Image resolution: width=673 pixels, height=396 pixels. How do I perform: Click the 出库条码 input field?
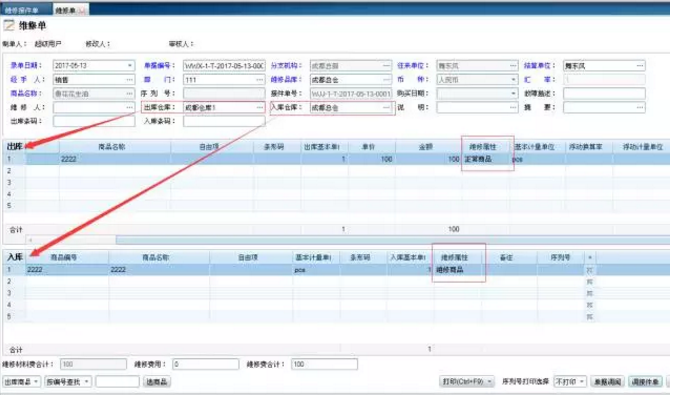click(x=94, y=121)
